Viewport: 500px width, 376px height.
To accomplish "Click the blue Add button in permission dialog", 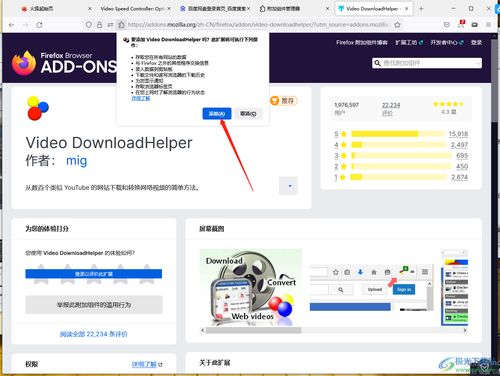I will [217, 114].
